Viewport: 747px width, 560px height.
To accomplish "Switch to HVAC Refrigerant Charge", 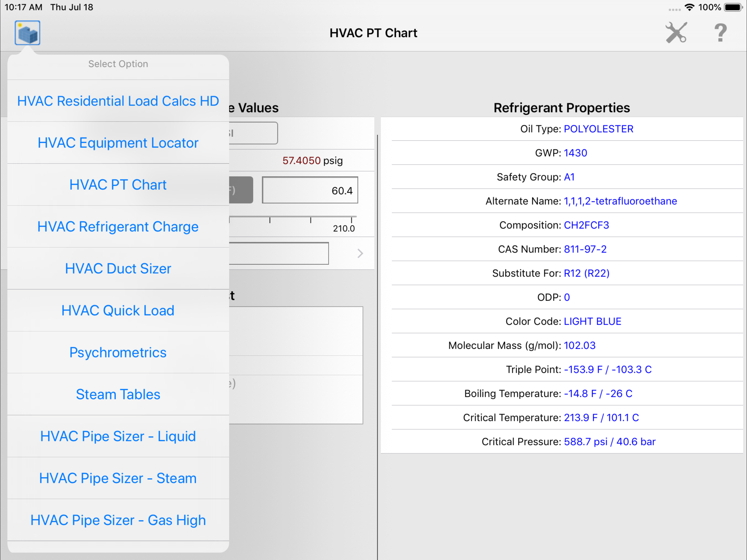I will pyautogui.click(x=118, y=227).
